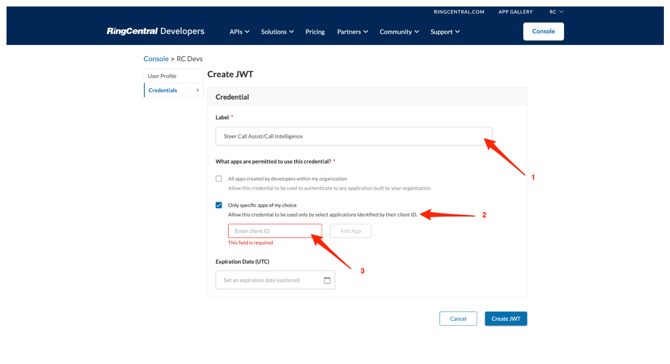670x364 pixels.
Task: Open the APIs dropdown menu
Action: click(x=239, y=32)
